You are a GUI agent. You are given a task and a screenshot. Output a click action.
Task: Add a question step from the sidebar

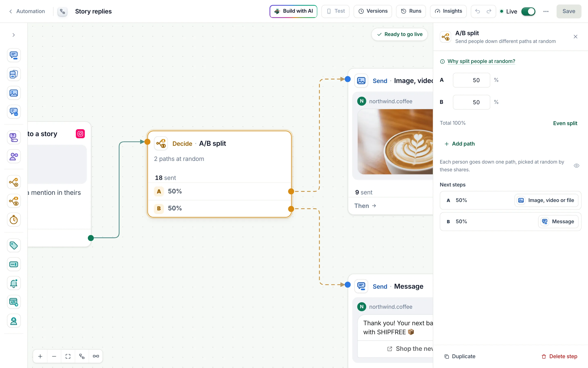tap(14, 138)
